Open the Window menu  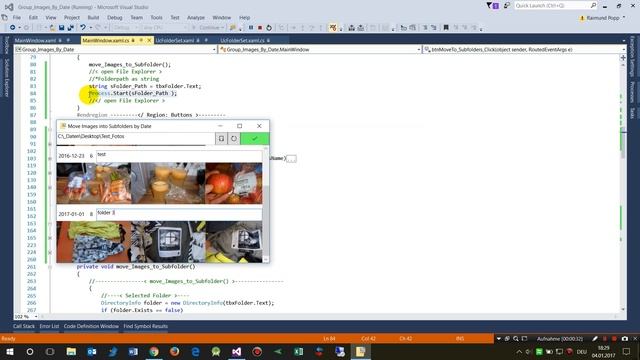pyautogui.click(x=222, y=18)
